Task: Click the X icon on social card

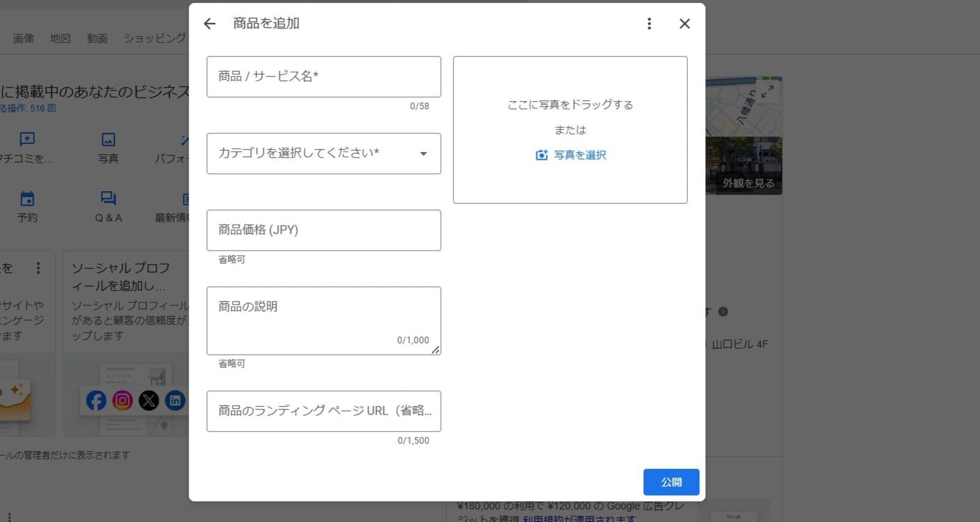Action: 149,401
